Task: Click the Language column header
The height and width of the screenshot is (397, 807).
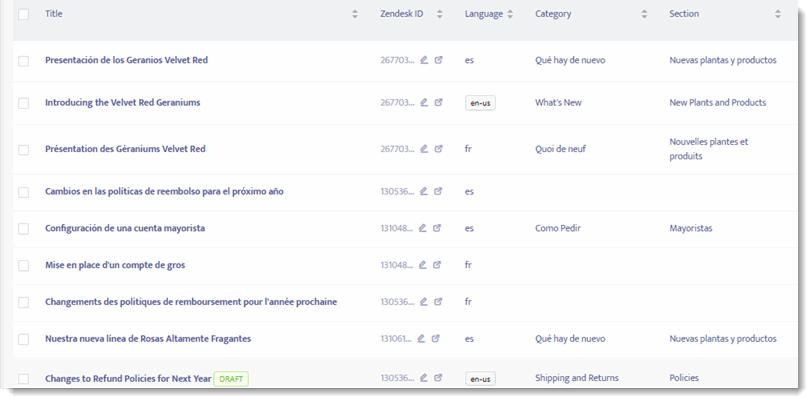Action: coord(484,14)
